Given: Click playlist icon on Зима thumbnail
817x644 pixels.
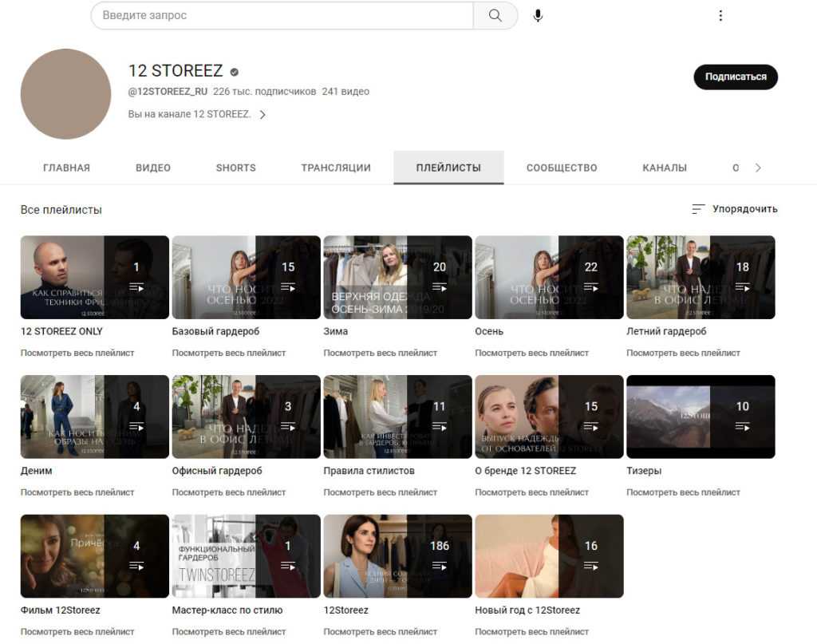Looking at the screenshot, I should click(440, 287).
